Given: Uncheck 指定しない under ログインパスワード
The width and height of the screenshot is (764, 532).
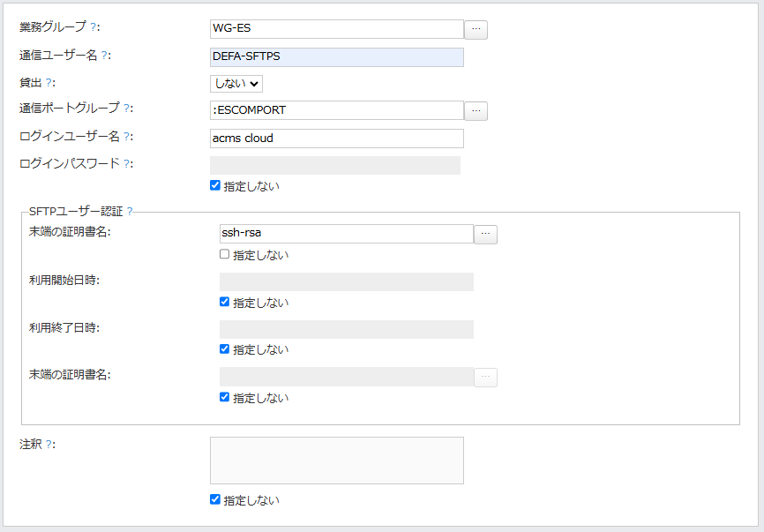Looking at the screenshot, I should pyautogui.click(x=215, y=186).
